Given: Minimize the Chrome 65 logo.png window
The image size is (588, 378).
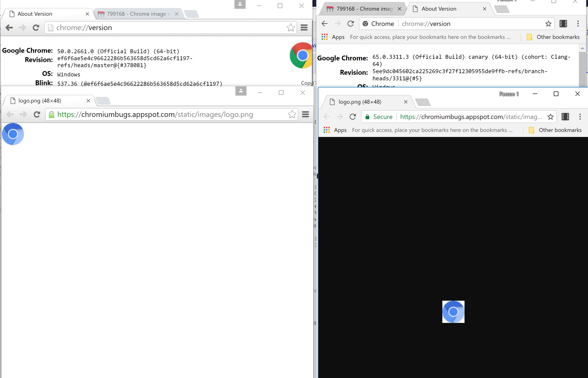Looking at the screenshot, I should 535,94.
